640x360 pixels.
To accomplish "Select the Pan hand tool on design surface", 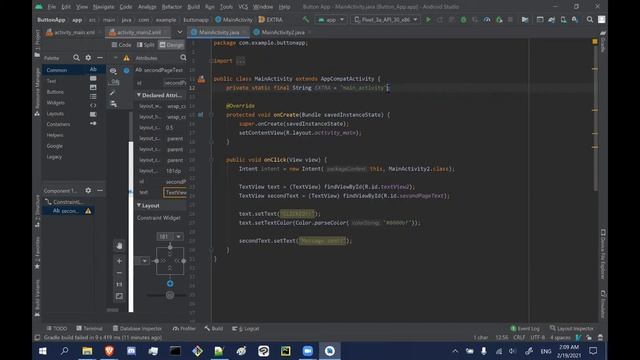I will point(119,246).
